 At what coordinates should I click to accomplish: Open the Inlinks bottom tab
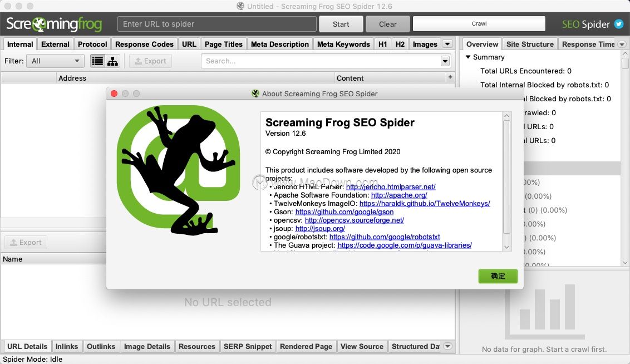coord(67,346)
